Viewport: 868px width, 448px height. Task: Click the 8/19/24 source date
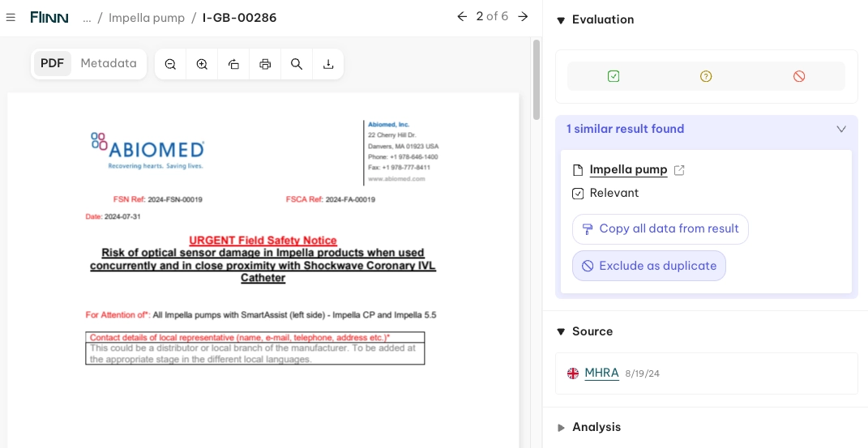tap(642, 374)
